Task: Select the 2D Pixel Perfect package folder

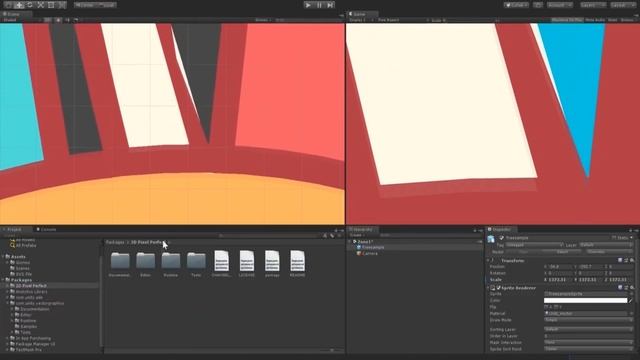Action: (x=31, y=286)
